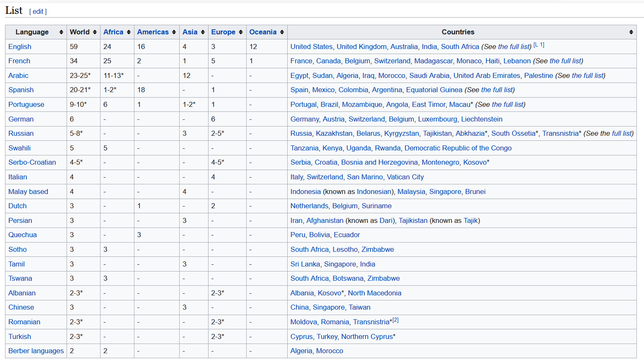Sort by Africa column sort arrows
Screen dimensions: 644x362
129,32
